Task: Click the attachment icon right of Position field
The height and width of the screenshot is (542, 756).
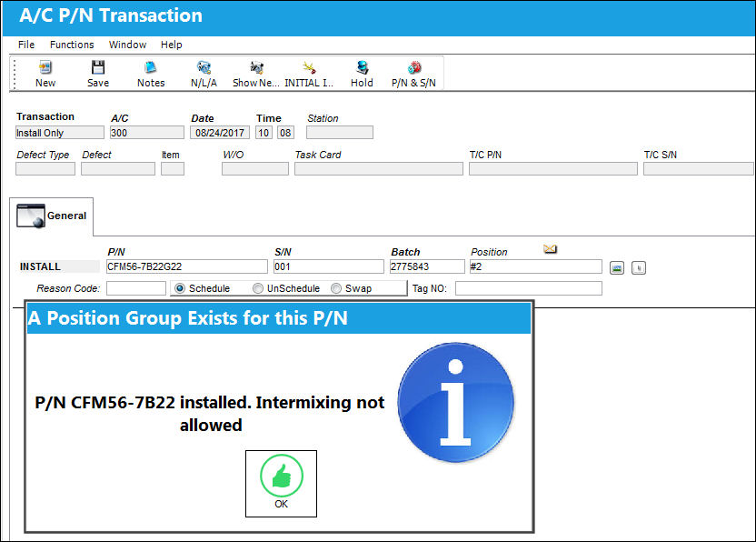Action: [x=639, y=268]
